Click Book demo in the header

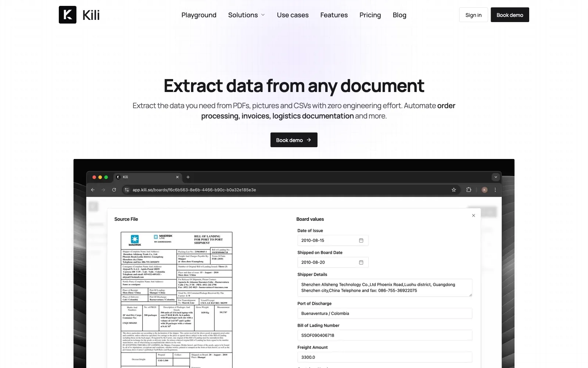click(510, 15)
